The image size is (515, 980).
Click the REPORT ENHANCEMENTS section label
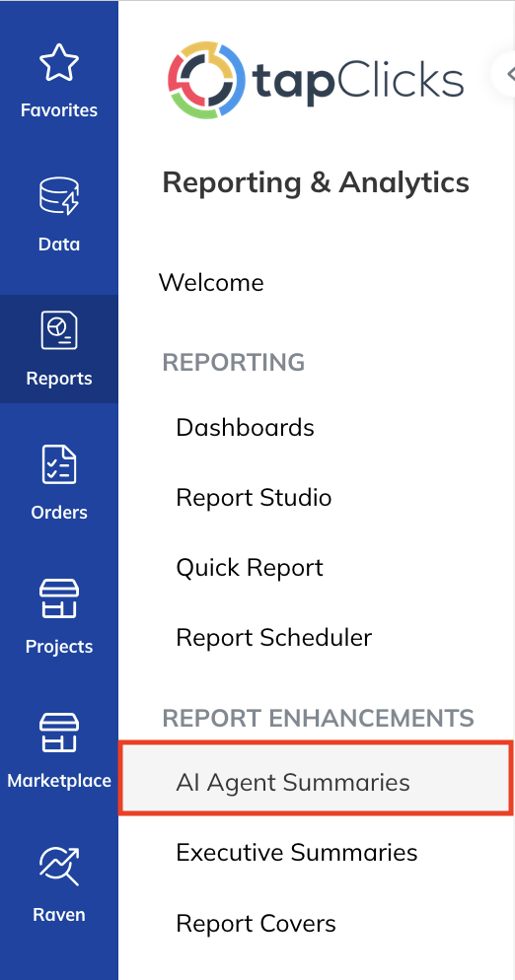coord(318,719)
